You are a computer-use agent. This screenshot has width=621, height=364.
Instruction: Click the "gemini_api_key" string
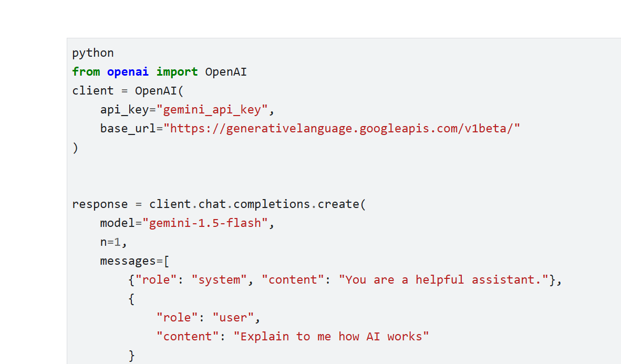tap(212, 110)
